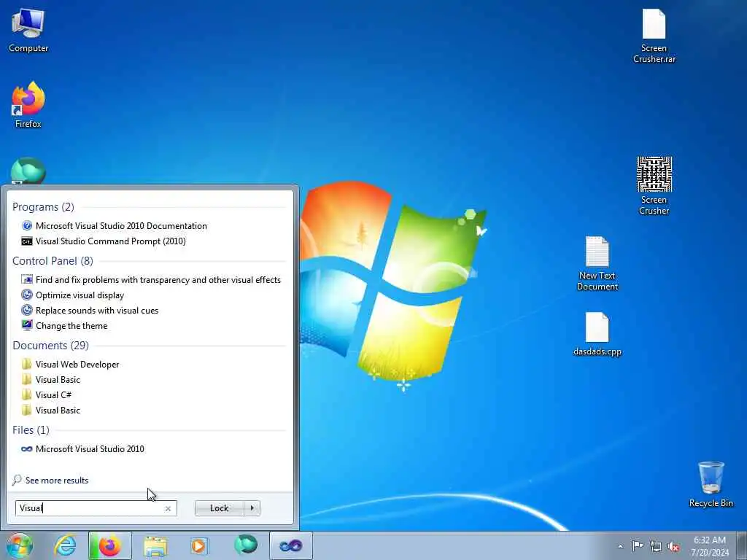
Task: Select the New Text Document desktop icon
Action: [597, 263]
